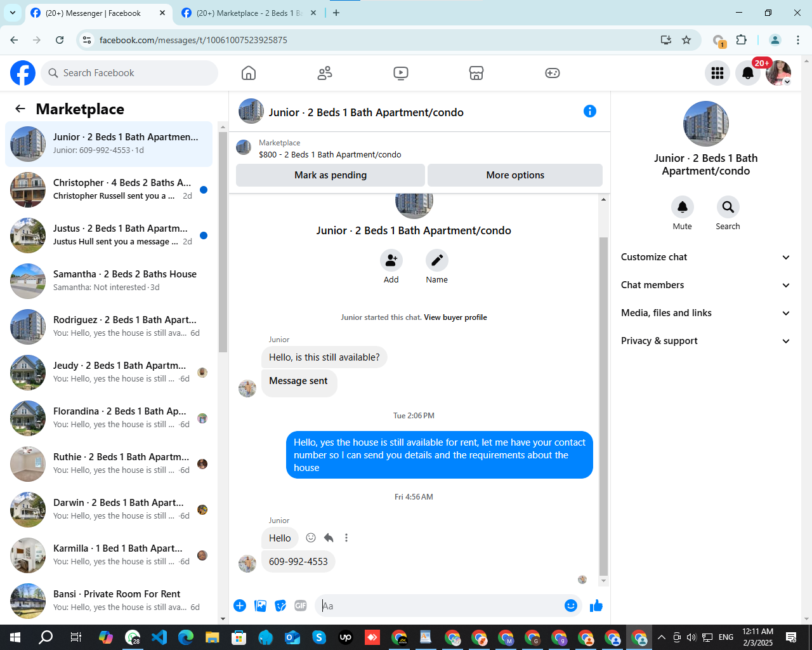Open the emoji picker in message box

(x=571, y=606)
